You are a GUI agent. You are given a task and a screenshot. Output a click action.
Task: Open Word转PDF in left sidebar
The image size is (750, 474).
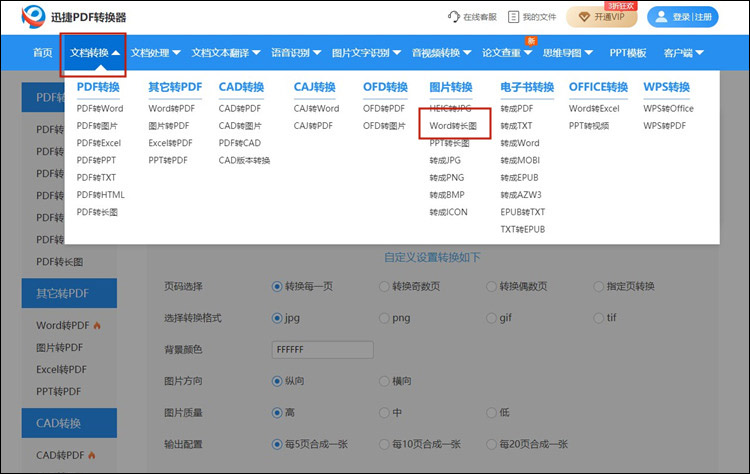63,325
